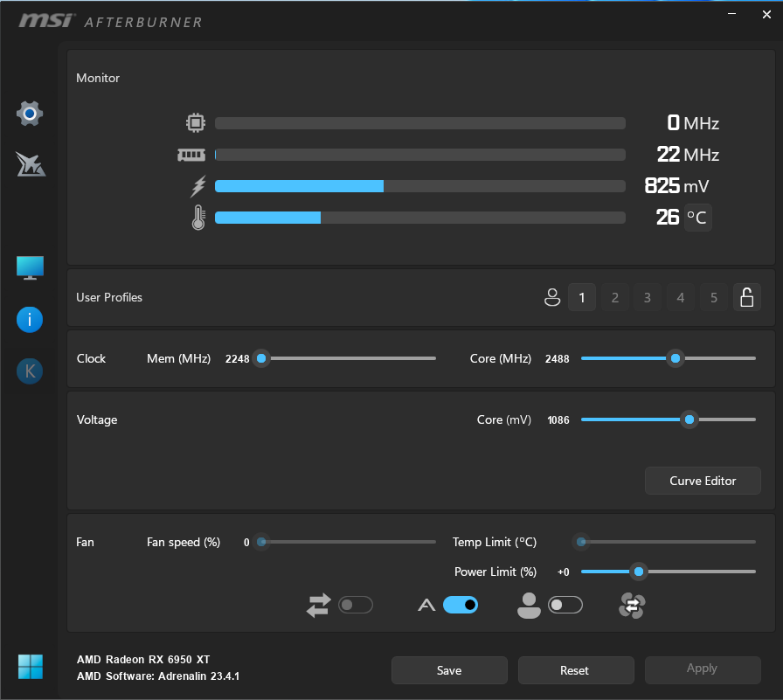Click the user profile person icon
Image resolution: width=783 pixels, height=700 pixels.
552,298
